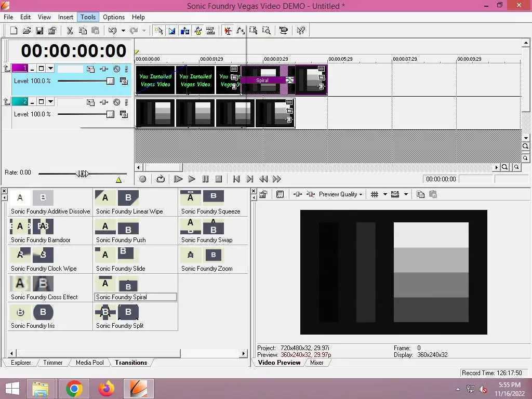This screenshot has height=399, width=532.
Task: Open Firefox from the taskbar
Action: click(x=106, y=389)
